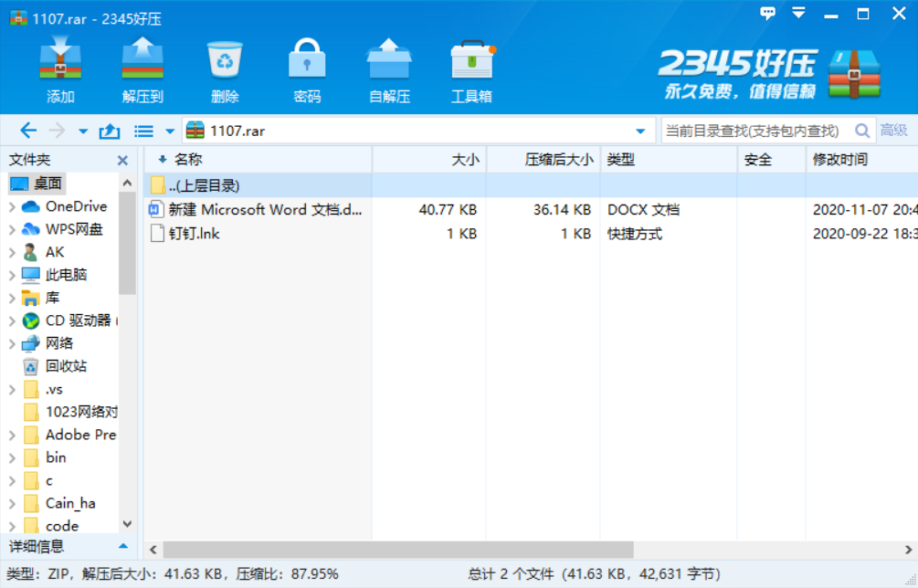Image resolution: width=918 pixels, height=588 pixels.
Task: Expand the CD 驱动器 node
Action: coord(12,320)
